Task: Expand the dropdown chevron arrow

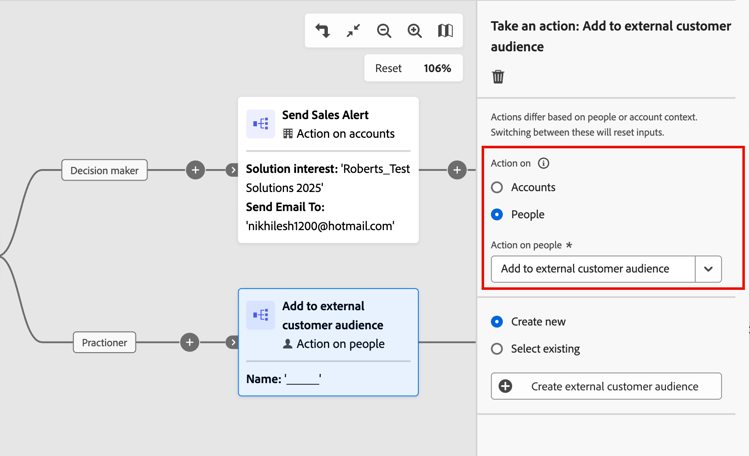Action: (x=708, y=269)
